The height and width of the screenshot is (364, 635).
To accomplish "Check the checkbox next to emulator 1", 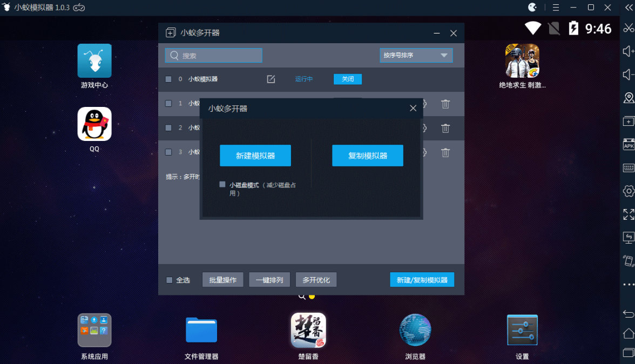I will coord(168,103).
